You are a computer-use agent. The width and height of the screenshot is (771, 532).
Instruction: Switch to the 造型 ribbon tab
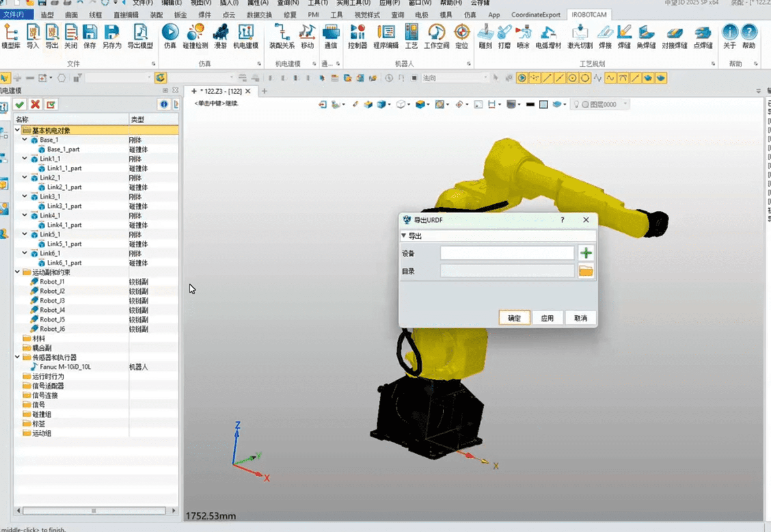click(47, 15)
